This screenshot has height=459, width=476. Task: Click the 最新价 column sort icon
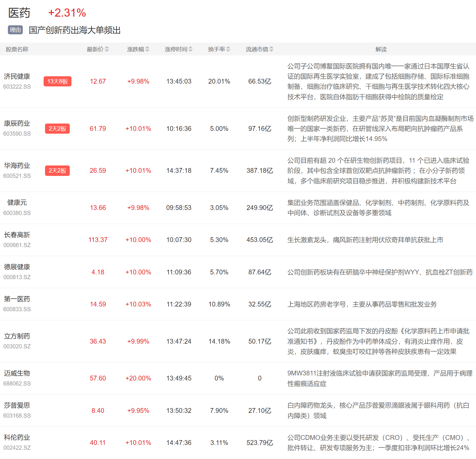(107, 49)
